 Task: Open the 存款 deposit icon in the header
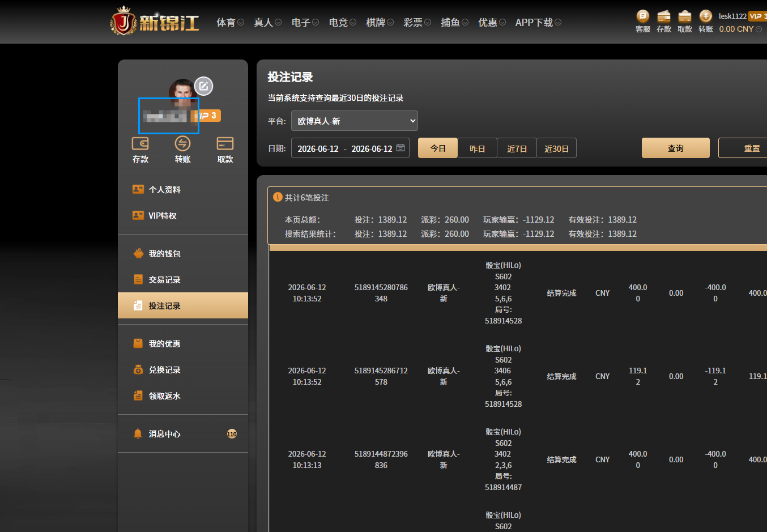pos(664,22)
